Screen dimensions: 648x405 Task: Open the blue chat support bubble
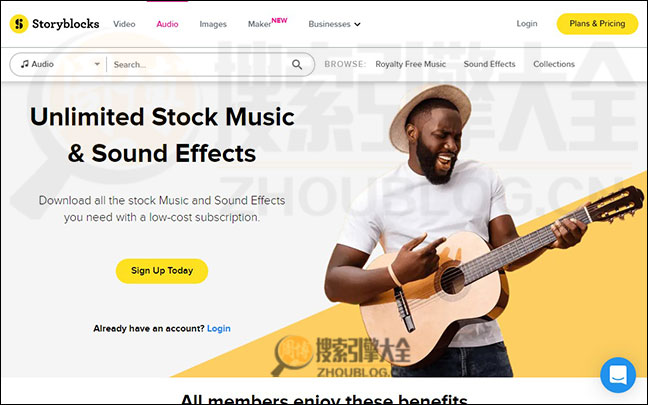tap(618, 375)
